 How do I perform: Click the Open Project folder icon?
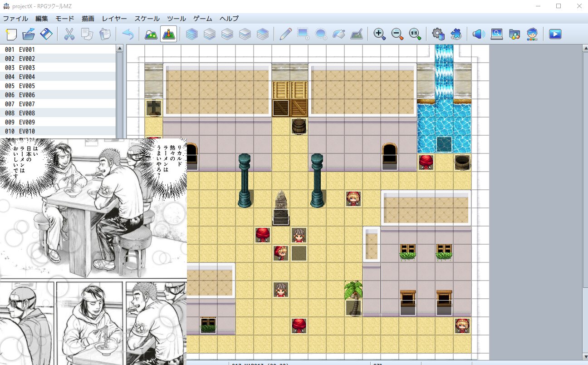point(29,34)
